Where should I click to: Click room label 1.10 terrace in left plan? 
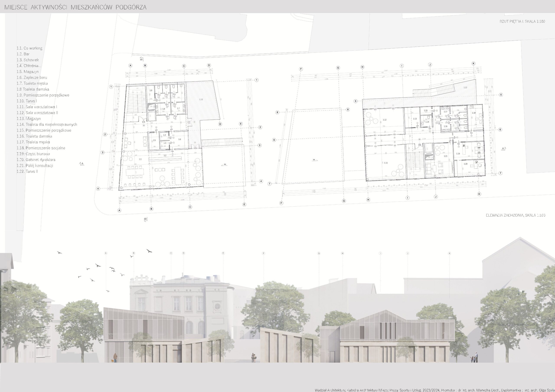click(201, 99)
